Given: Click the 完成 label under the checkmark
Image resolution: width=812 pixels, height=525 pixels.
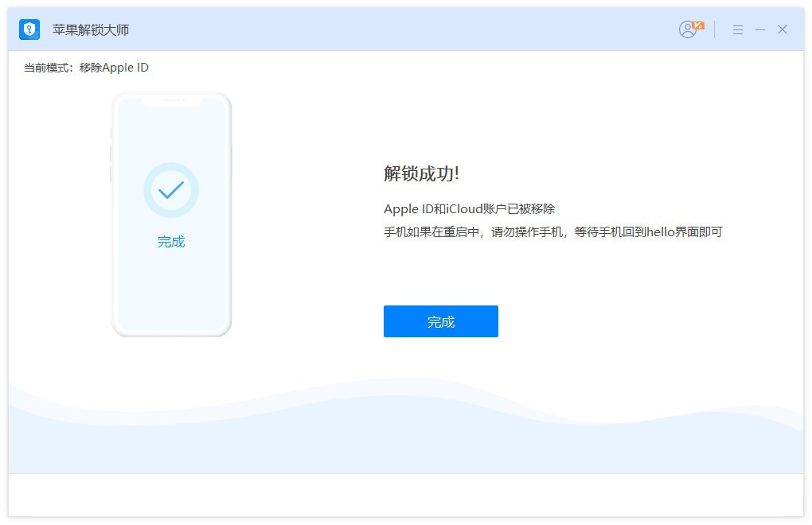Looking at the screenshot, I should (x=171, y=241).
